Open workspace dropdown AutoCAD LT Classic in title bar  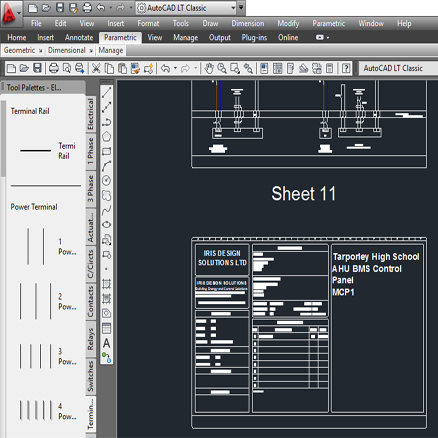[x=187, y=8]
